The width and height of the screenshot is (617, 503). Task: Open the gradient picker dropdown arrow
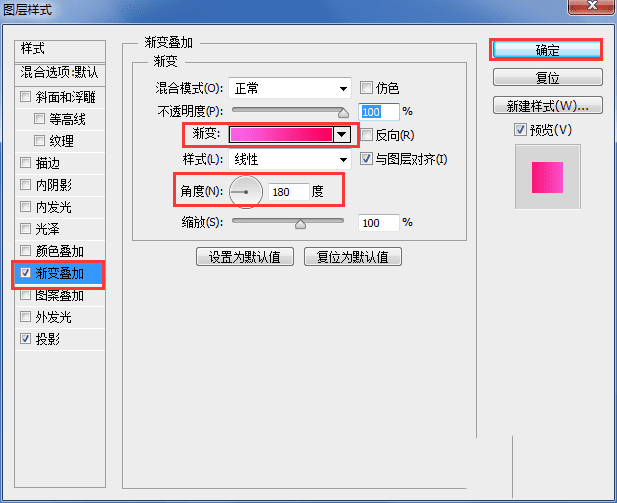coord(342,135)
